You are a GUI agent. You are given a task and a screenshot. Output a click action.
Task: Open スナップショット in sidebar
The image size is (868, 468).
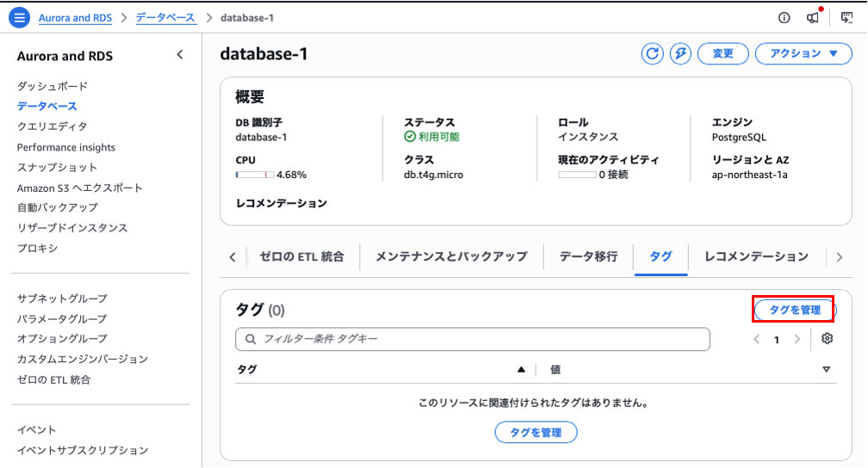57,168
